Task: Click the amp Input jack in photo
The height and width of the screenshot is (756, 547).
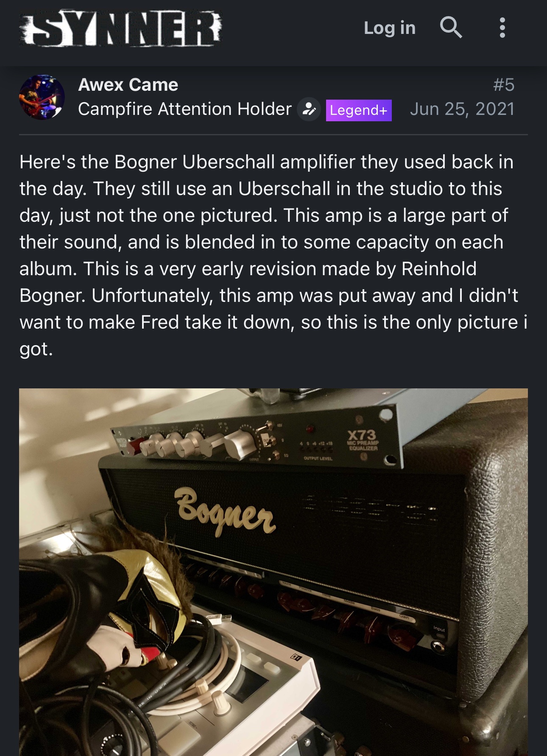Action: tap(438, 646)
